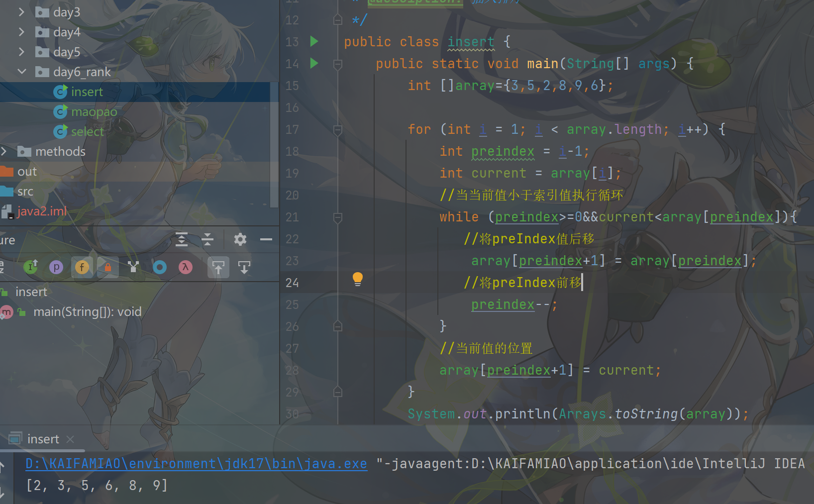Close the insert Run tab
The width and height of the screenshot is (814, 504).
(70, 439)
